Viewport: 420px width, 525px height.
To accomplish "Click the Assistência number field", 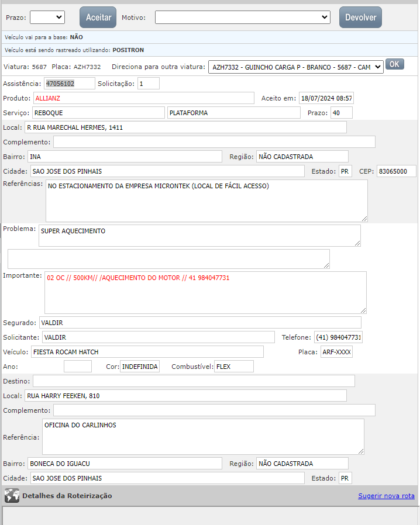I will click(x=69, y=84).
